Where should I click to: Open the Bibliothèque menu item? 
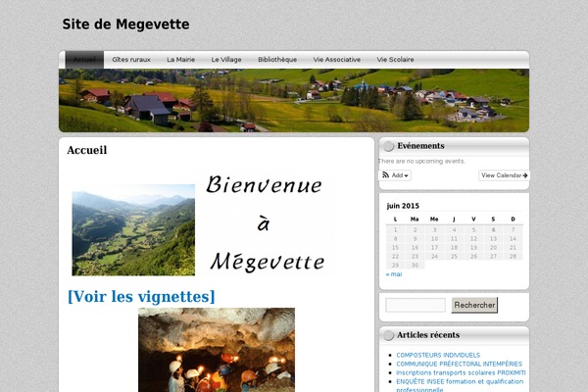[277, 60]
